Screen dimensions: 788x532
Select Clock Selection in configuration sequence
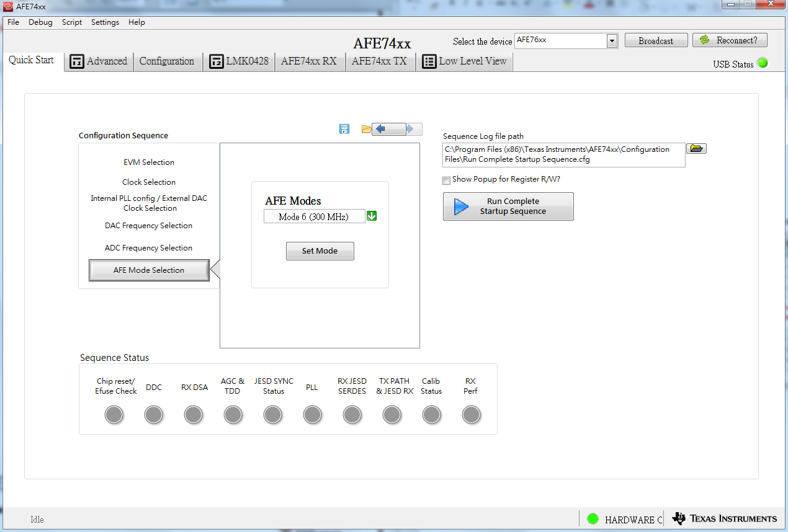(x=149, y=182)
